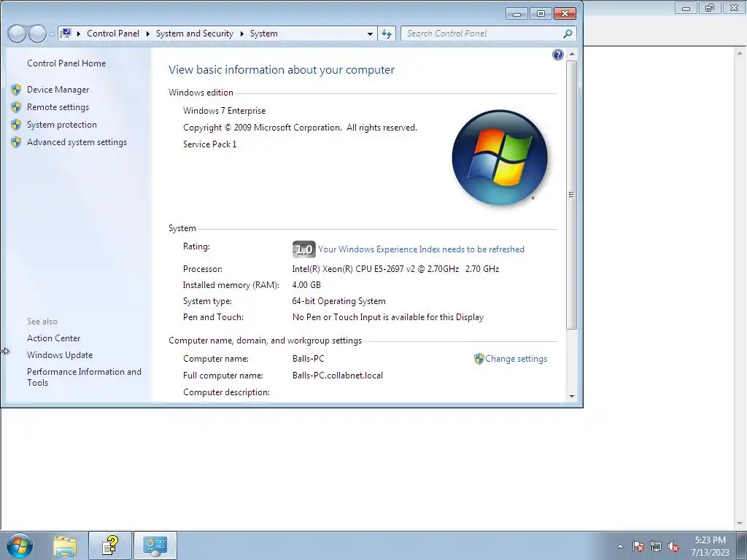
Task: Click the Device Manager shield icon
Action: click(16, 90)
